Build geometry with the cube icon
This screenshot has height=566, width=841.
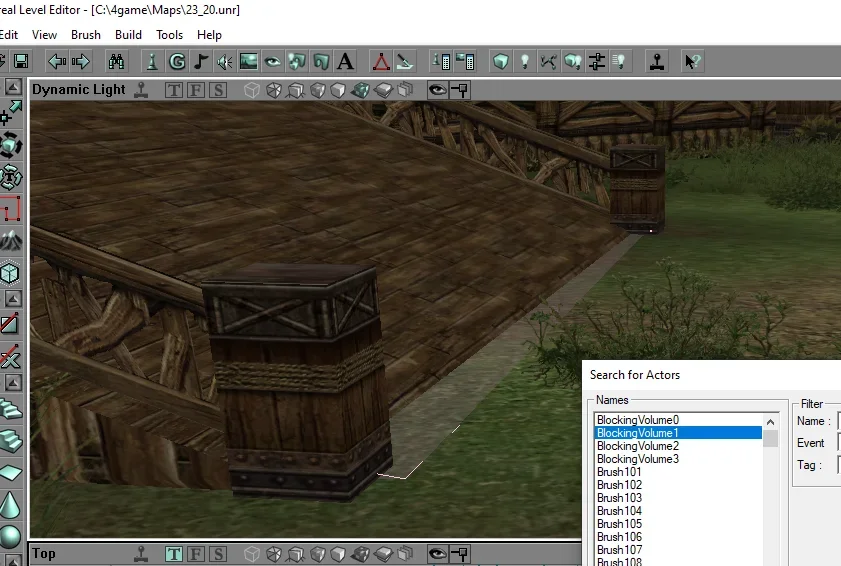point(500,61)
